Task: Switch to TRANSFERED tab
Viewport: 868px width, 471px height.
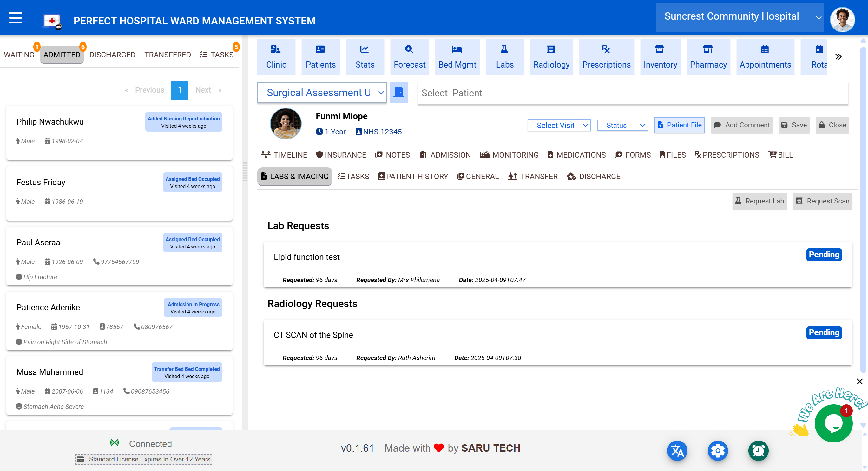Action: 168,55
